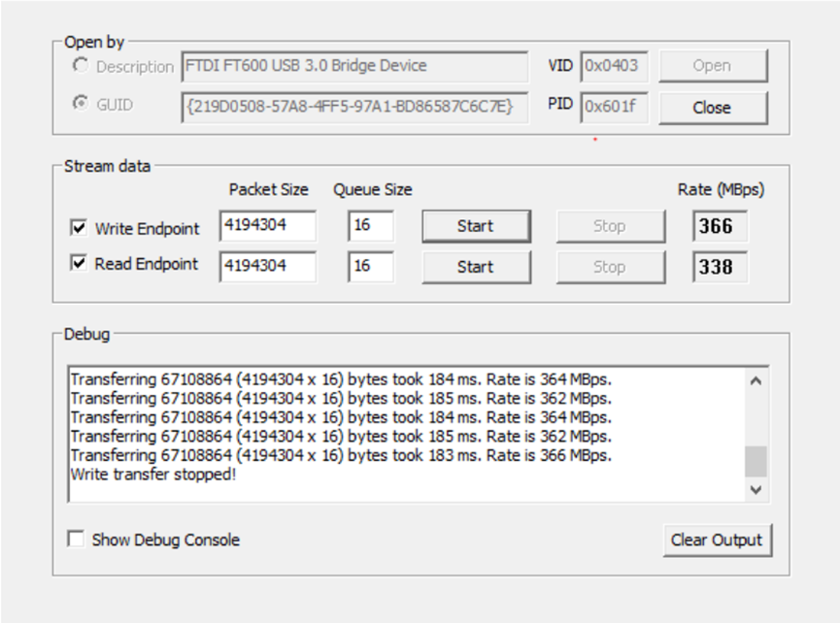840x623 pixels.
Task: Click the 'Queue Size' column label
Action: (373, 189)
